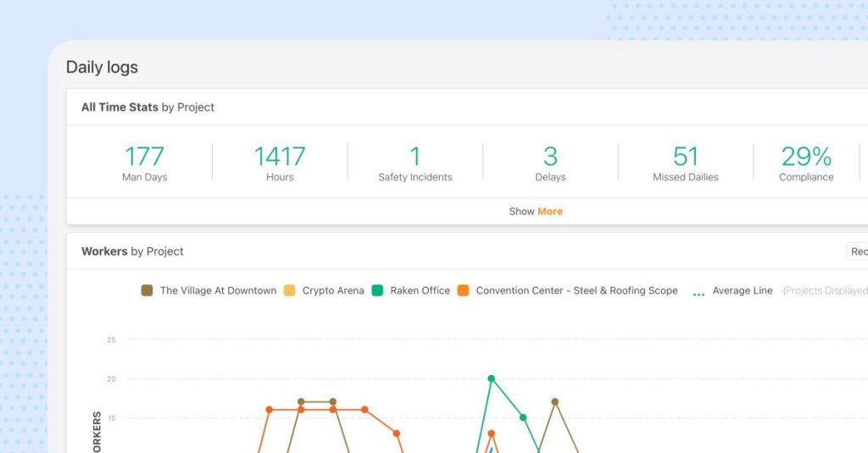868x453 pixels.
Task: Click the yellow Crypto Arena legend swatch
Action: [290, 290]
